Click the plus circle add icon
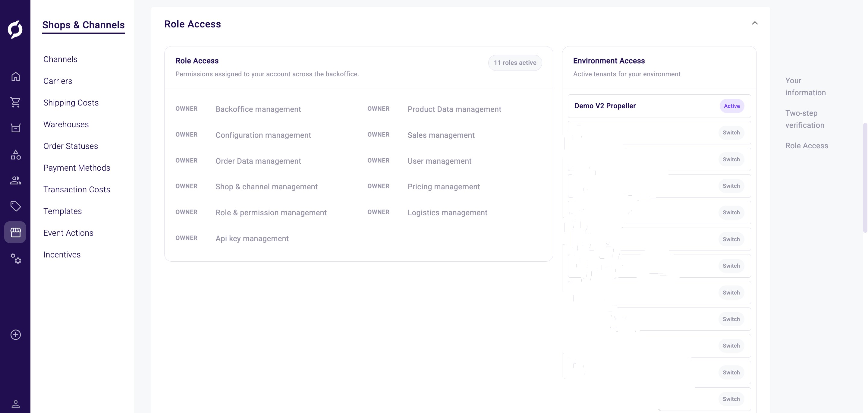Screen dimensions: 868x413 [15, 335]
